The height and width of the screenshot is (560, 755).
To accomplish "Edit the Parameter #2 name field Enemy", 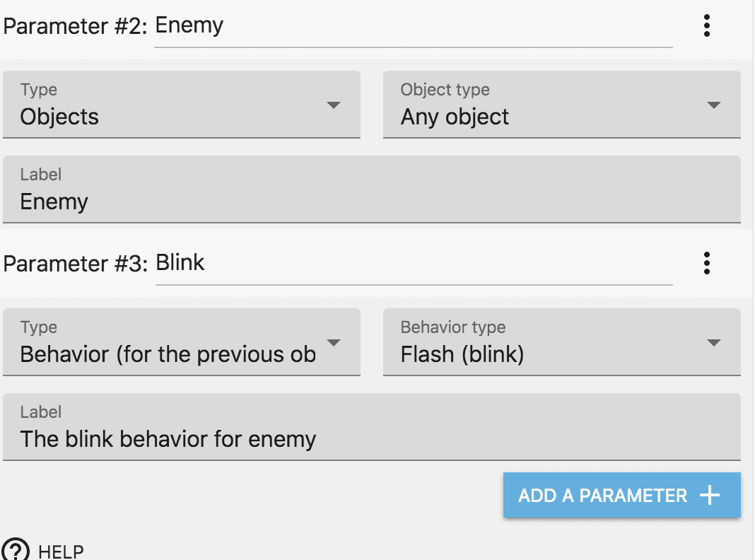I will [413, 26].
